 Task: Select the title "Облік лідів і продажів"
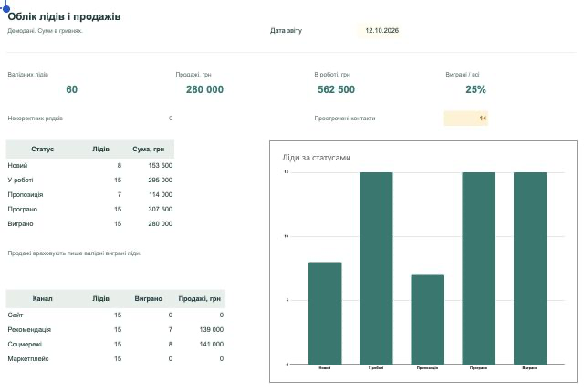click(x=64, y=16)
